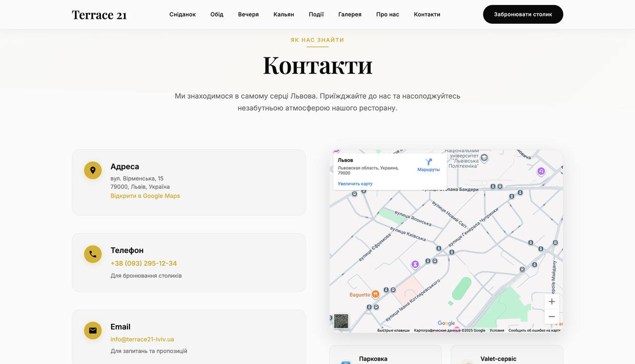Click the Terrace 21 logo
The height and width of the screenshot is (364, 635).
pos(99,15)
